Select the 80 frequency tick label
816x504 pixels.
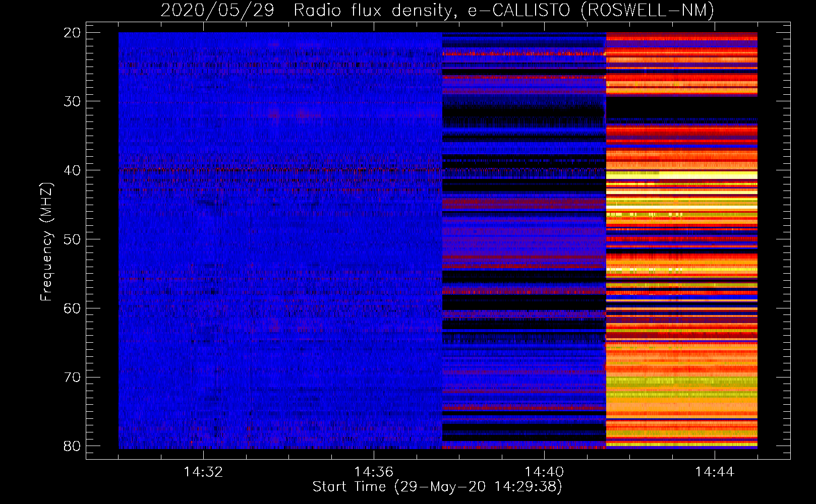coord(72,446)
